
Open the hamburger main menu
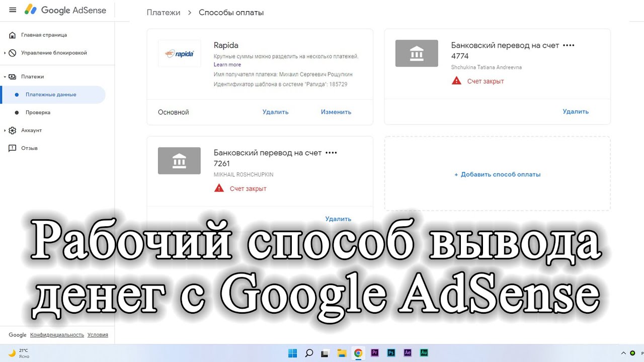click(13, 10)
